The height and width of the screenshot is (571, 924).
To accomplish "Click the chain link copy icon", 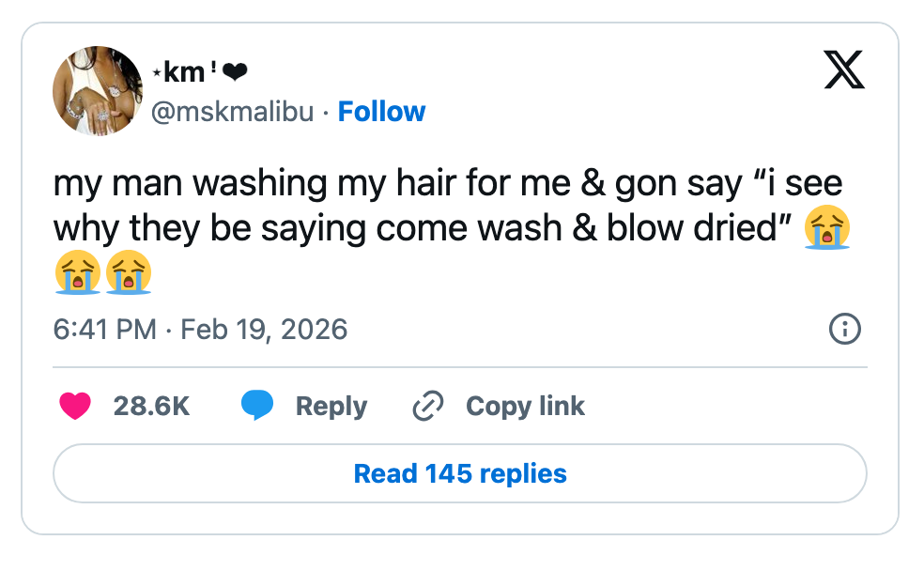I will coord(427,406).
